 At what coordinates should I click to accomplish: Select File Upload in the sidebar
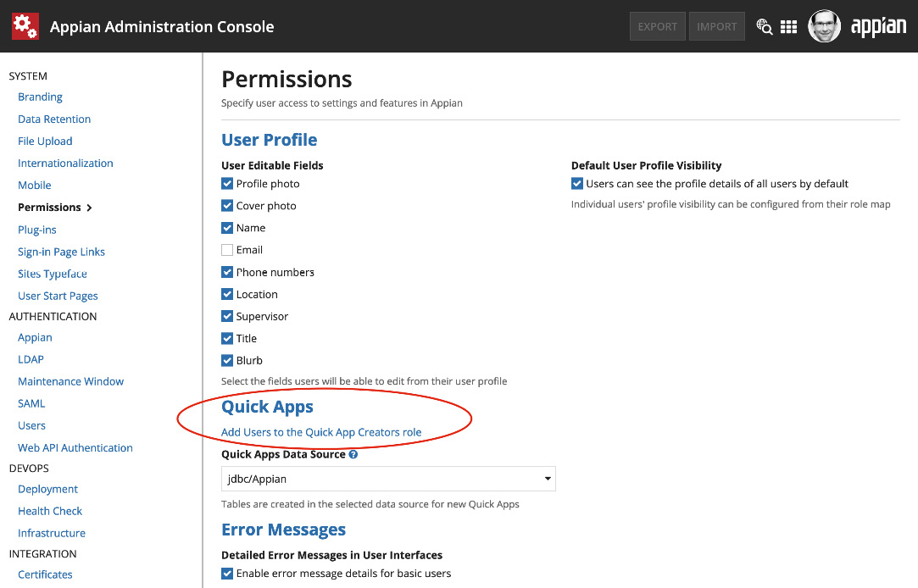[x=45, y=141]
